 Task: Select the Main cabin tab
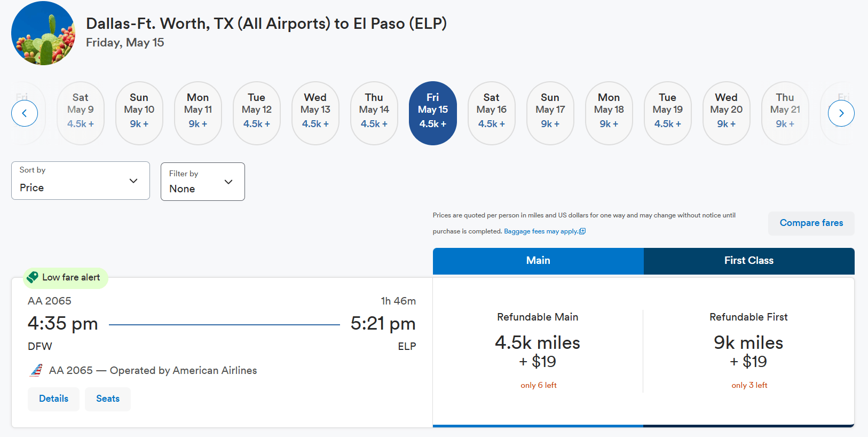(538, 261)
